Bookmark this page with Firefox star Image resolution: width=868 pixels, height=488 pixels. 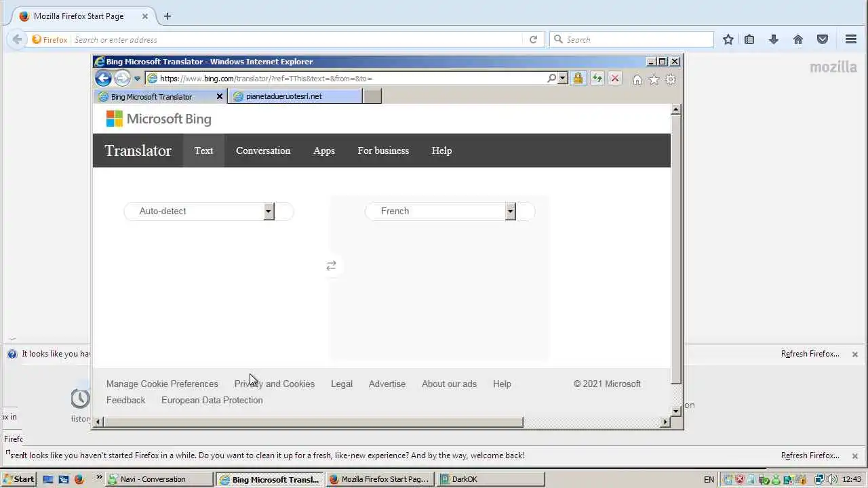click(x=728, y=39)
